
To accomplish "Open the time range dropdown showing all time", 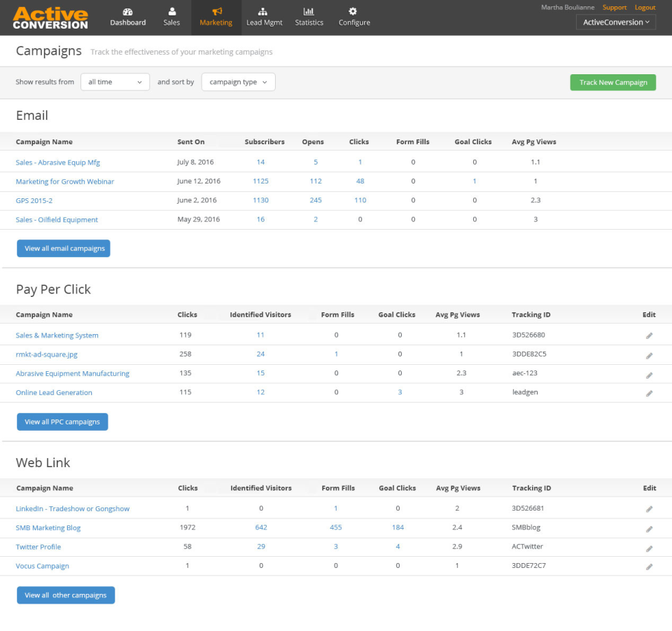I will (x=115, y=81).
